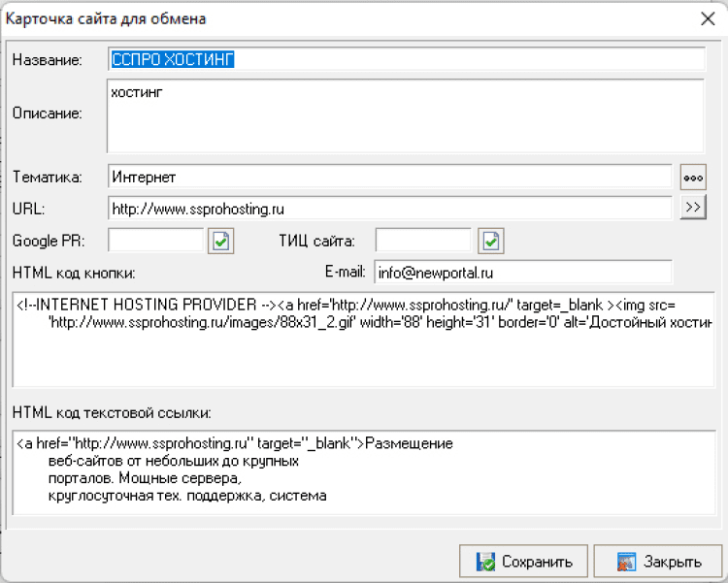The width and height of the screenshot is (728, 583).
Task: Click the title Карточка сайта для обмена
Action: (106, 19)
